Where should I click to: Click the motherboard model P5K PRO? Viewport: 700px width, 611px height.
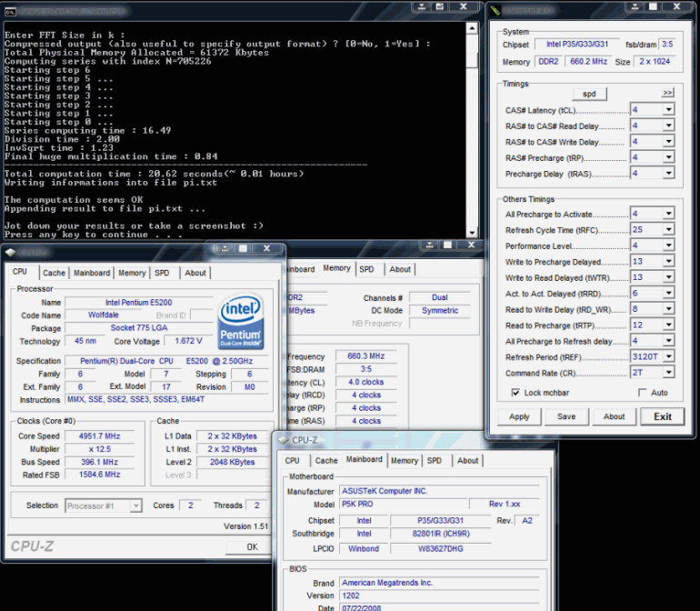[x=403, y=505]
